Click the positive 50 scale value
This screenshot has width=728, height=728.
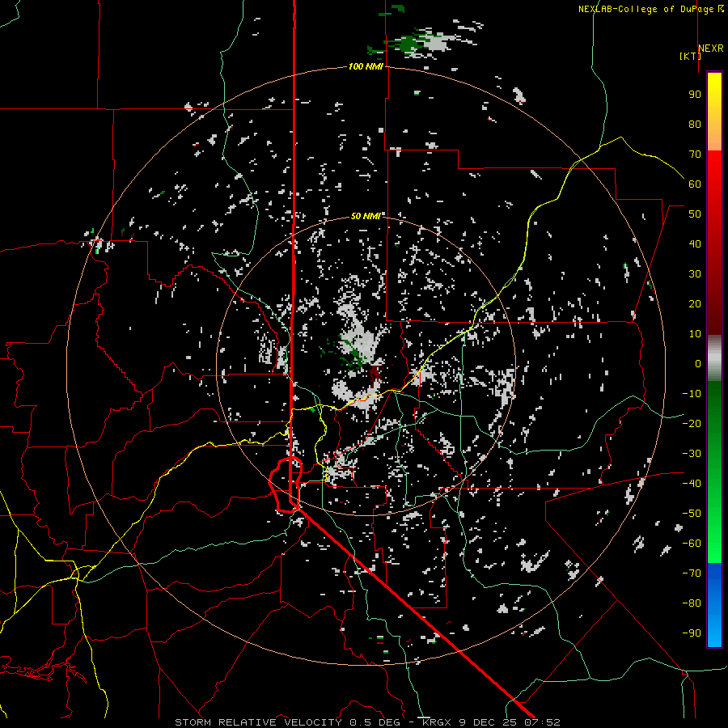click(x=695, y=214)
